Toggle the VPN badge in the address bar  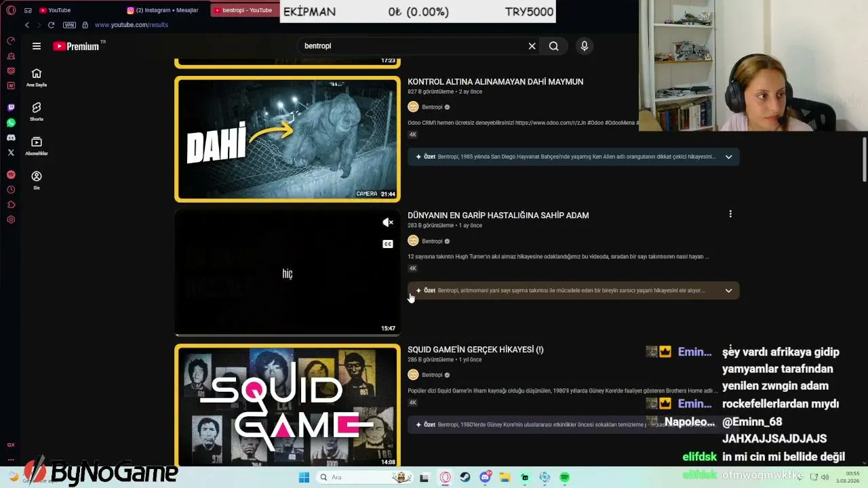(x=69, y=25)
